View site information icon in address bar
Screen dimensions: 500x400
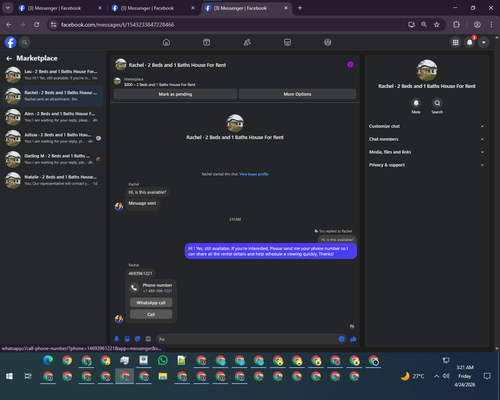point(53,25)
